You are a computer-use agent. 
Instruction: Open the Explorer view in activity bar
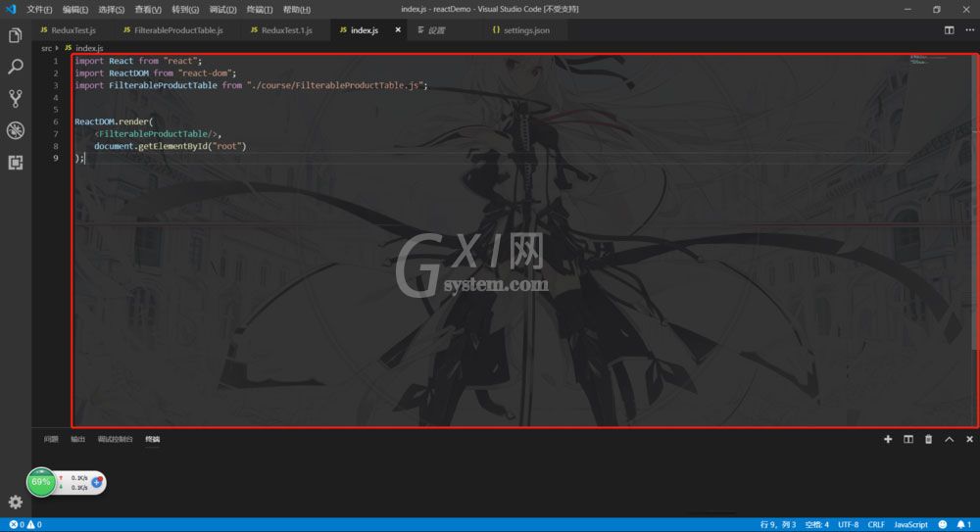(15, 35)
